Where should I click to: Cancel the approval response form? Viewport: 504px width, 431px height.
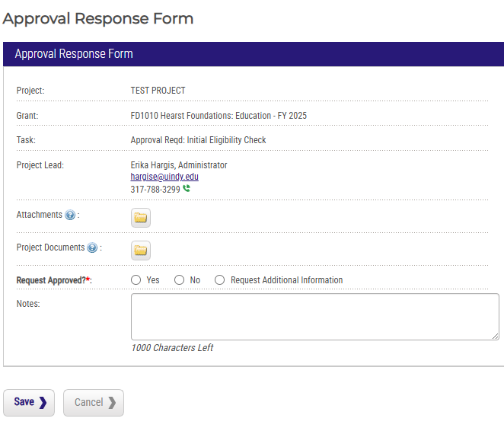click(x=94, y=403)
